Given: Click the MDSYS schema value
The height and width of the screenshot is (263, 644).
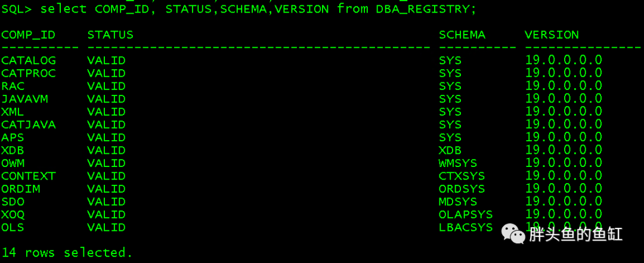Looking at the screenshot, I should (458, 202).
